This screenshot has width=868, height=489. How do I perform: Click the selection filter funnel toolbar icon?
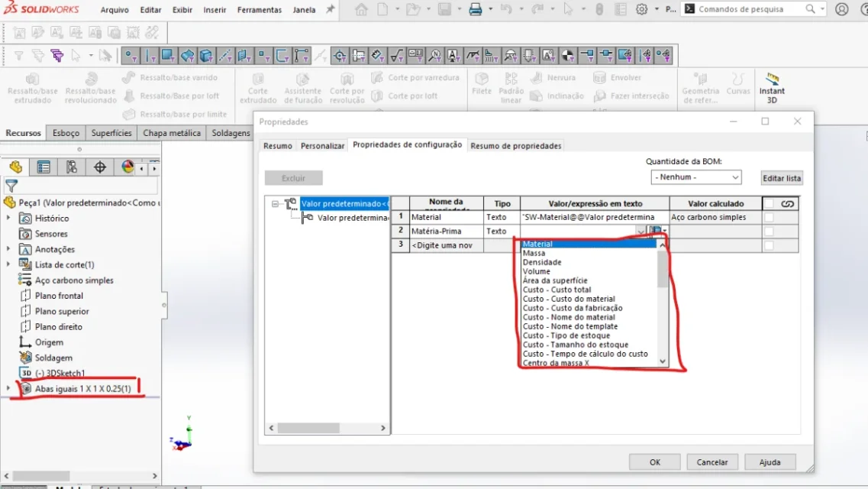[18, 55]
